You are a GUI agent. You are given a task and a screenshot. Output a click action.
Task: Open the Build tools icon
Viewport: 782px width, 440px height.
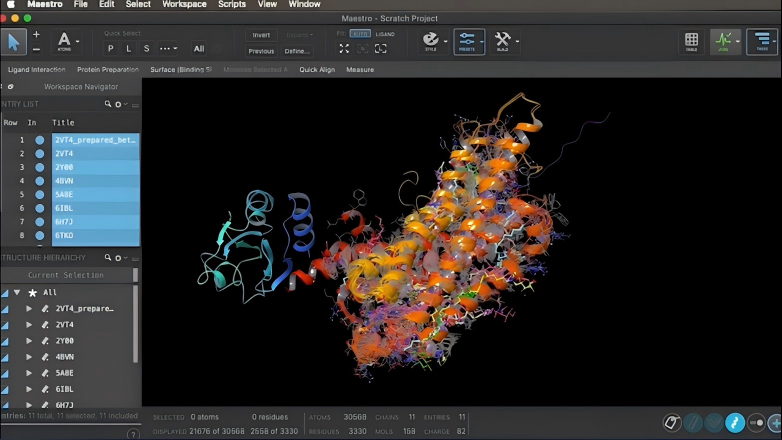(503, 41)
